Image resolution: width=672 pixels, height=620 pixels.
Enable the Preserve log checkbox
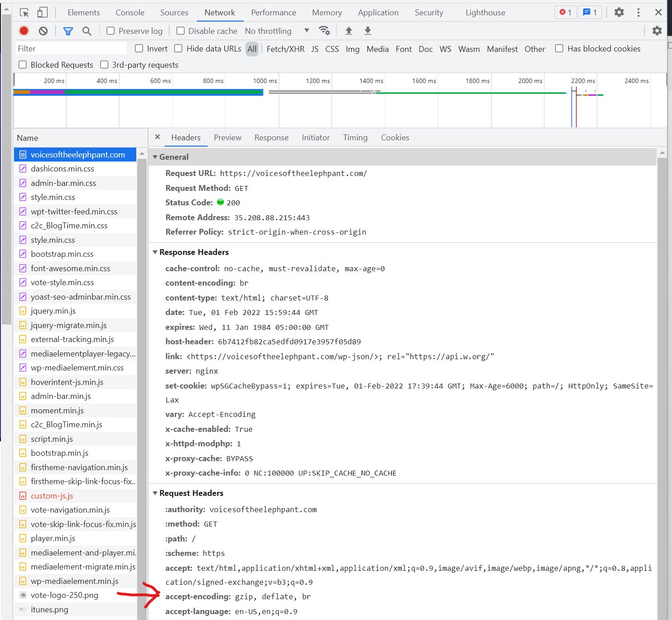coord(111,31)
